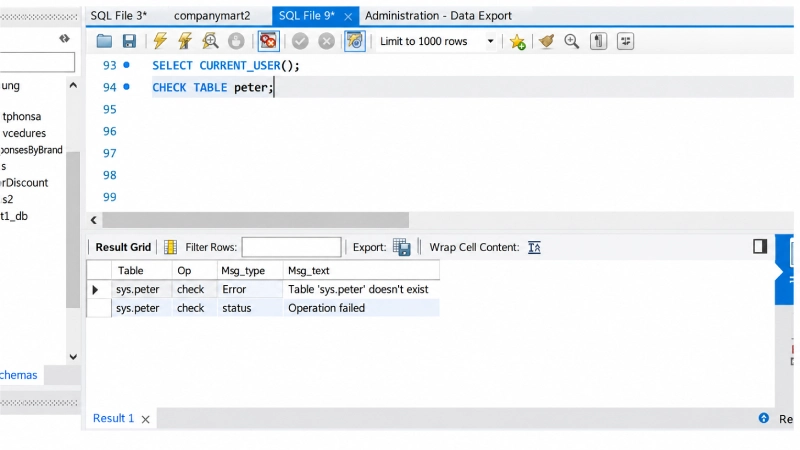Select the "Operation failed" cell

pyautogui.click(x=361, y=308)
